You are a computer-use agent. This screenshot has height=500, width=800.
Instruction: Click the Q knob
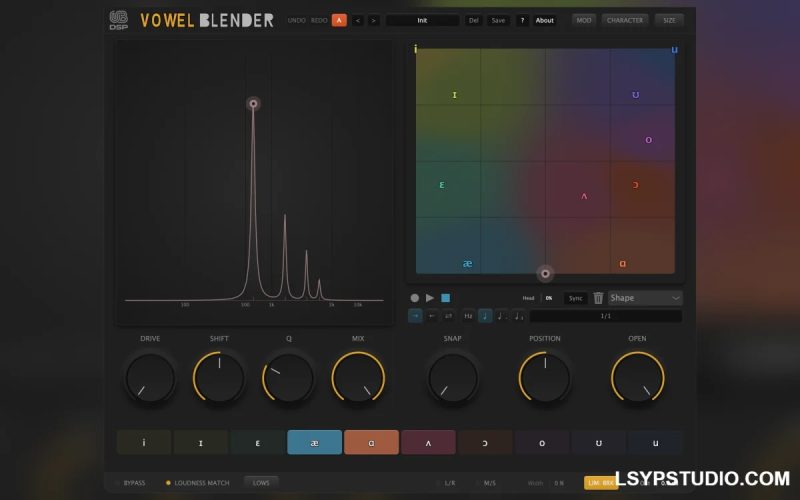pyautogui.click(x=288, y=378)
